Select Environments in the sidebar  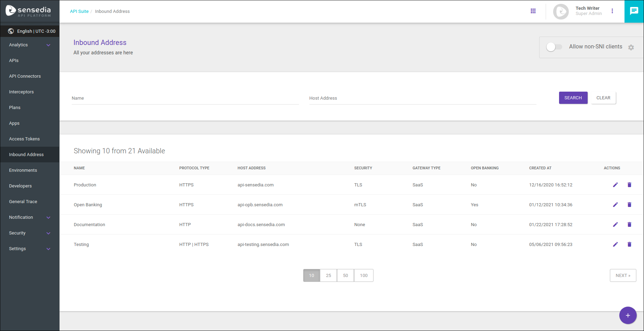23,170
